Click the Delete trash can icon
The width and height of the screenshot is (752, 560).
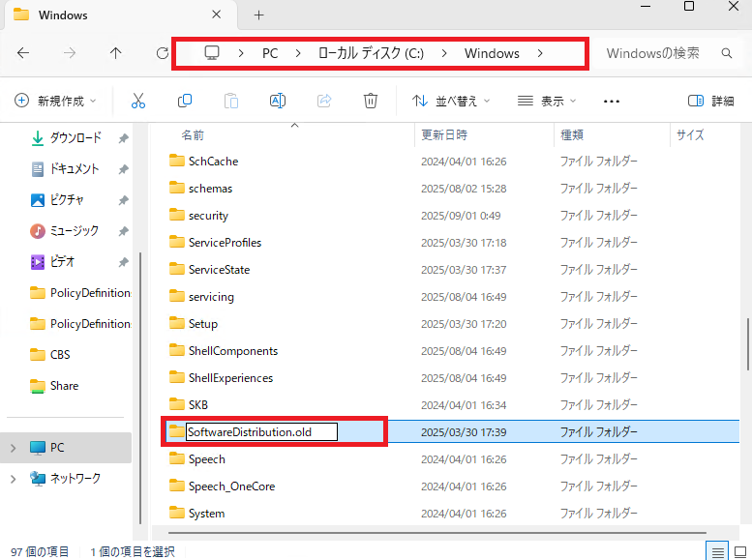[371, 101]
